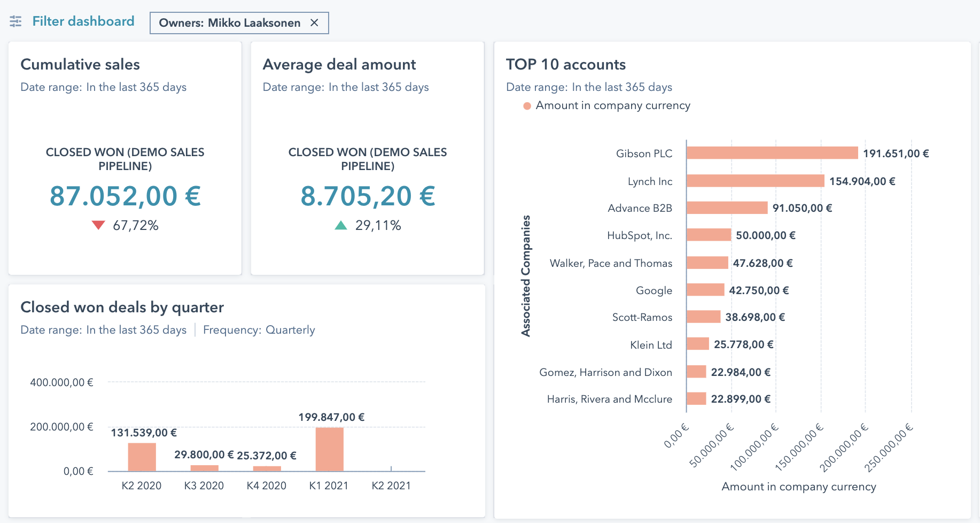Click the Owners: Mikko Laaksonen filter chip

[229, 23]
